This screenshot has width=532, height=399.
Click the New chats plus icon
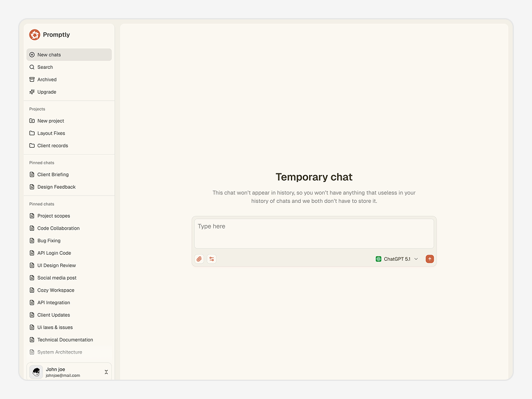pos(32,55)
